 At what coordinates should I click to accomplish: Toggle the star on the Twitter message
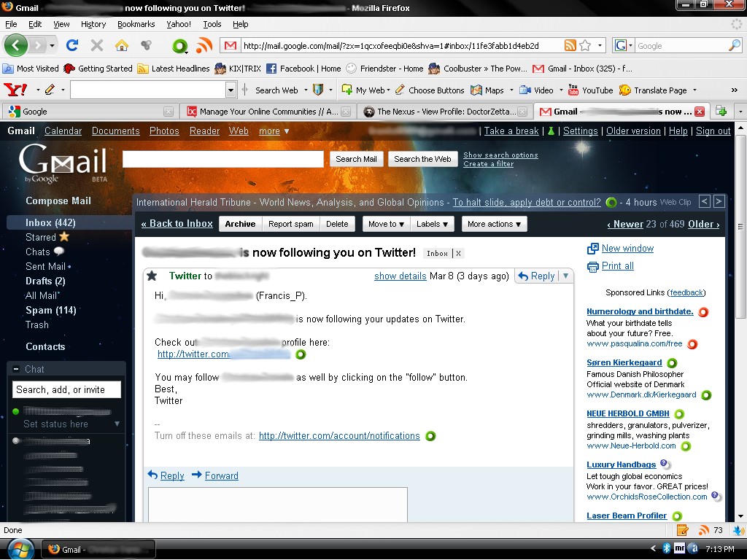(152, 276)
